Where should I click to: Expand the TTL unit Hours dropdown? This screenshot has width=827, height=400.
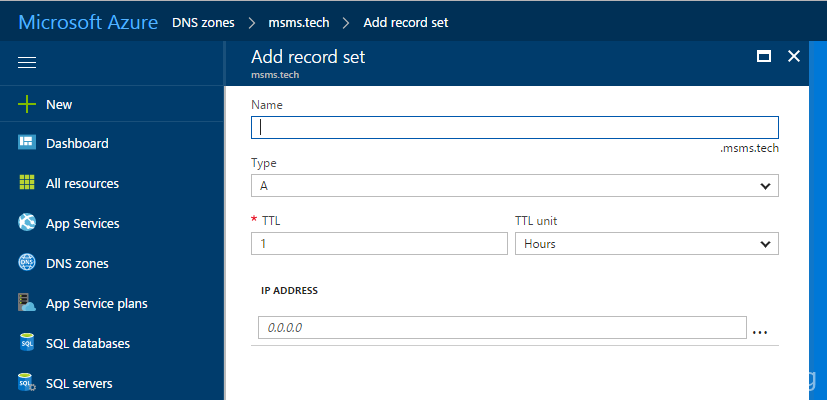(x=647, y=244)
